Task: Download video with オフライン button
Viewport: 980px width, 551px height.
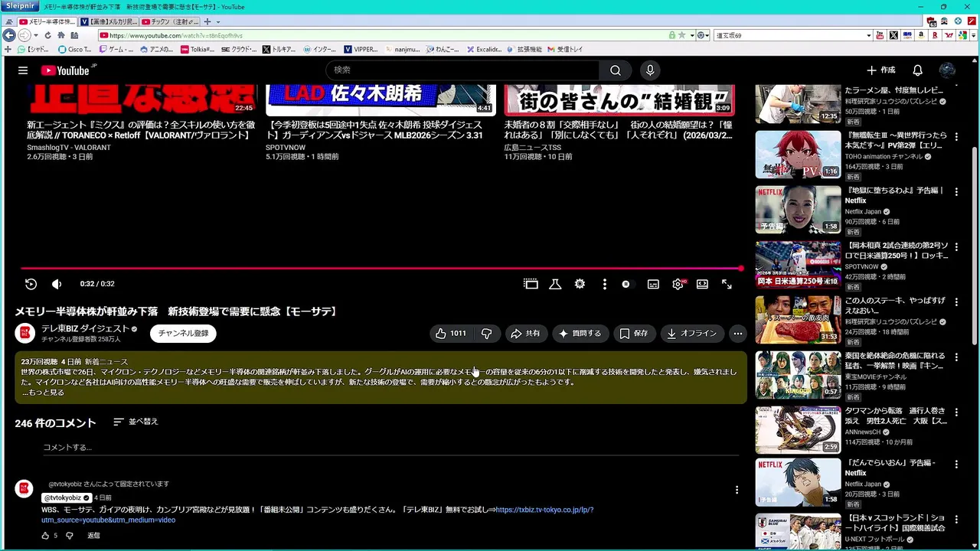Action: [692, 334]
